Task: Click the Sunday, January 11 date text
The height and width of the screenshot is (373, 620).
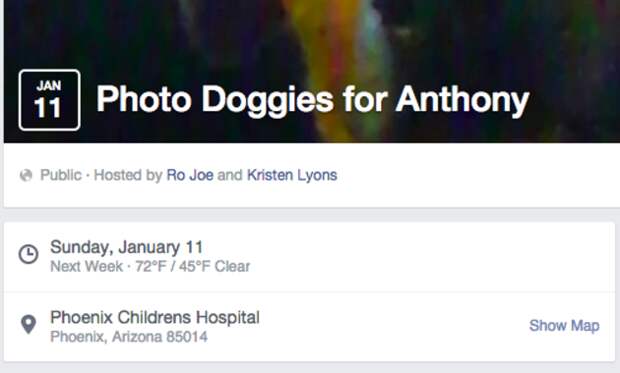Action: (x=127, y=247)
